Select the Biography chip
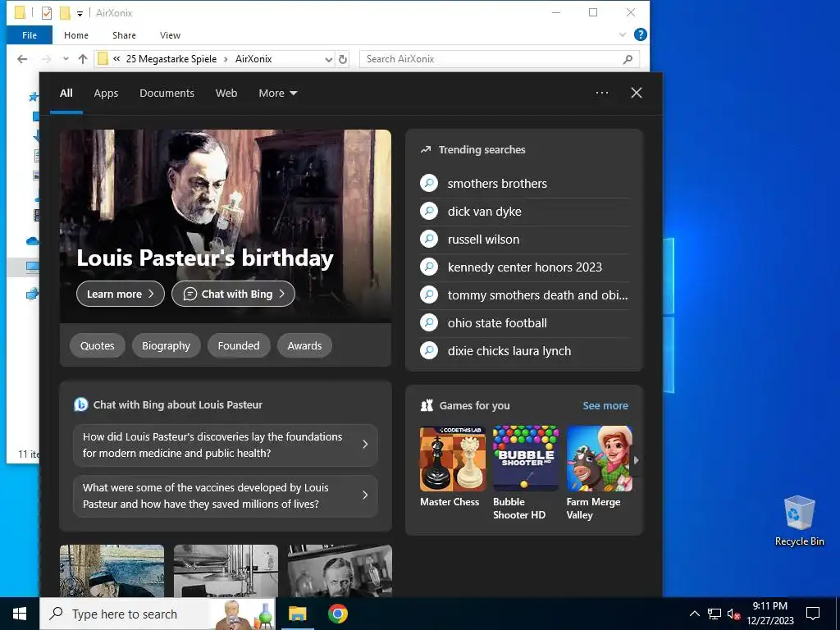 (166, 345)
